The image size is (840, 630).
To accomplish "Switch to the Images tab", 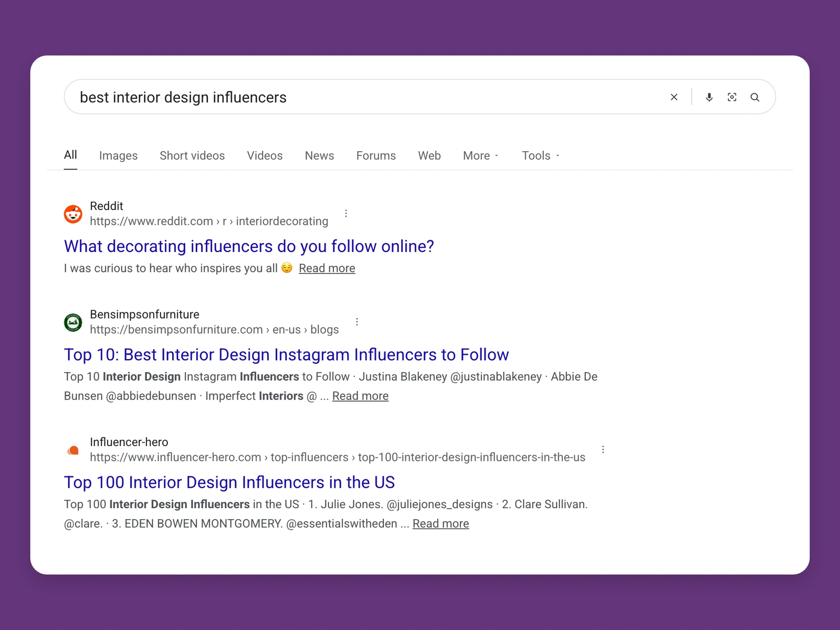I will coord(118,156).
